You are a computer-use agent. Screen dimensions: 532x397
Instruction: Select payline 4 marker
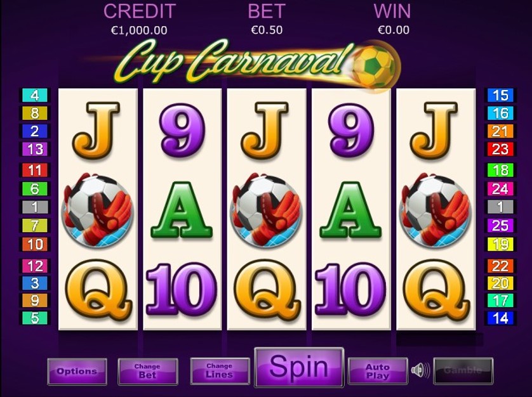tap(35, 96)
